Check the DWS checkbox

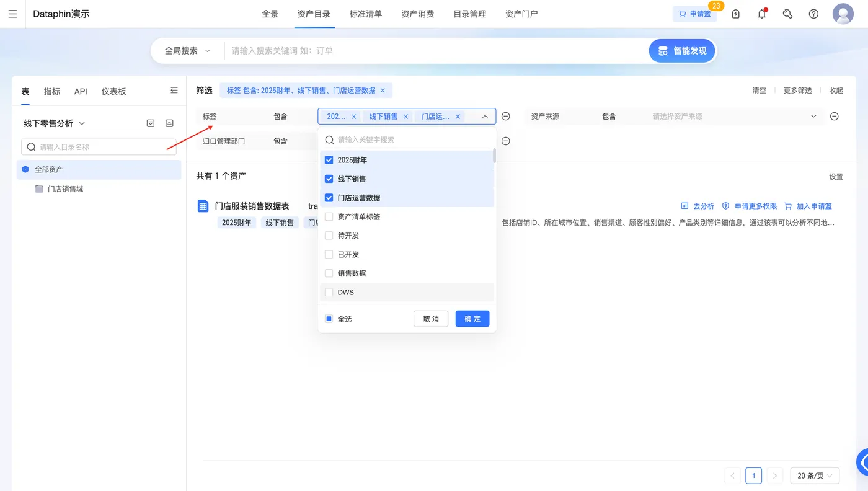click(x=329, y=293)
